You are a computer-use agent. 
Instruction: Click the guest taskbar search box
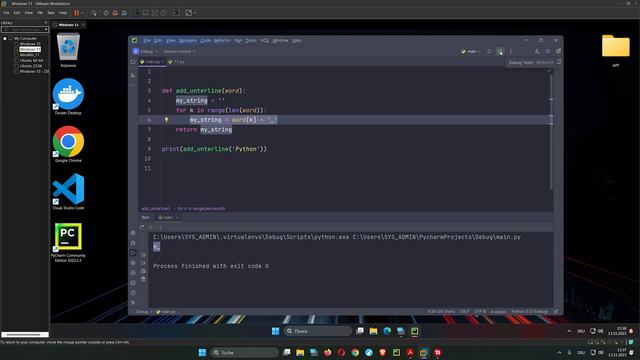[x=318, y=331]
